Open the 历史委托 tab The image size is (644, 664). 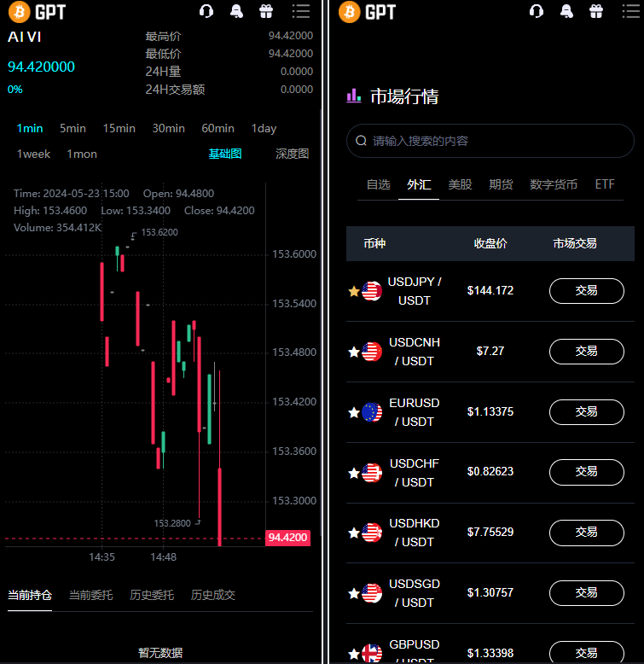[x=152, y=595]
